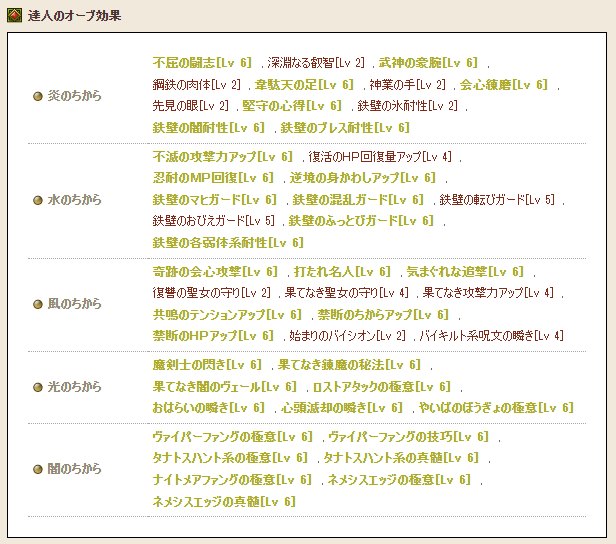Select the 闇のちから category label
Viewport: 616px width, 544px height.
point(75,469)
